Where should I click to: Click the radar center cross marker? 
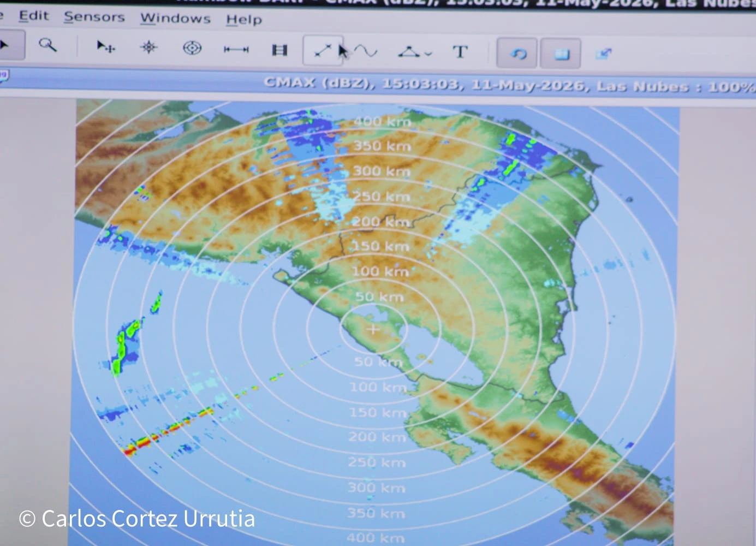(373, 329)
